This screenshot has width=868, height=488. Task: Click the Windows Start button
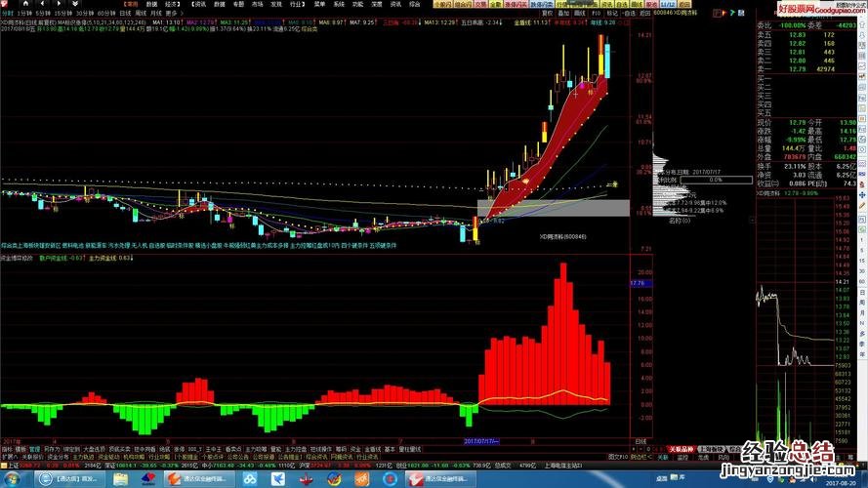coord(9,479)
